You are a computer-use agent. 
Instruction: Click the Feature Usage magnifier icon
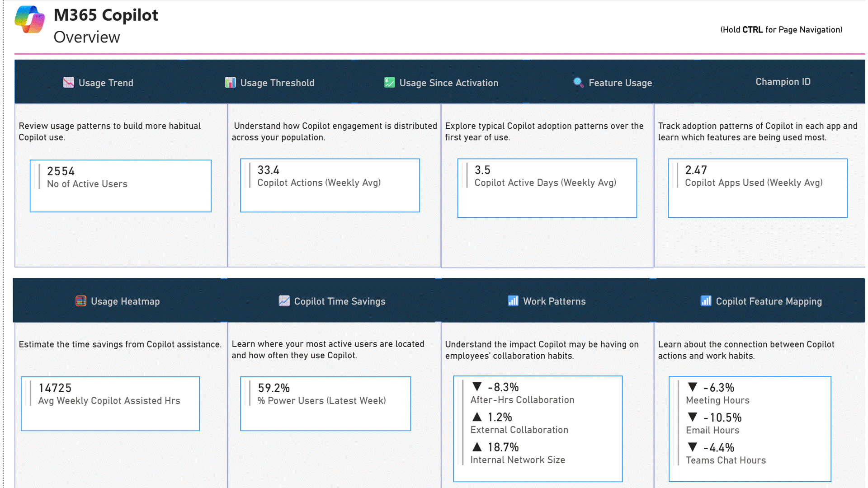coord(578,82)
